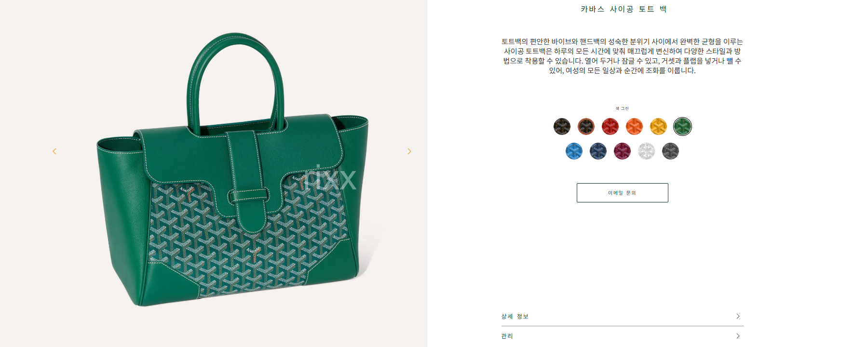Select the red color swatch
Screen dimensions: 868x347
pyautogui.click(x=610, y=126)
